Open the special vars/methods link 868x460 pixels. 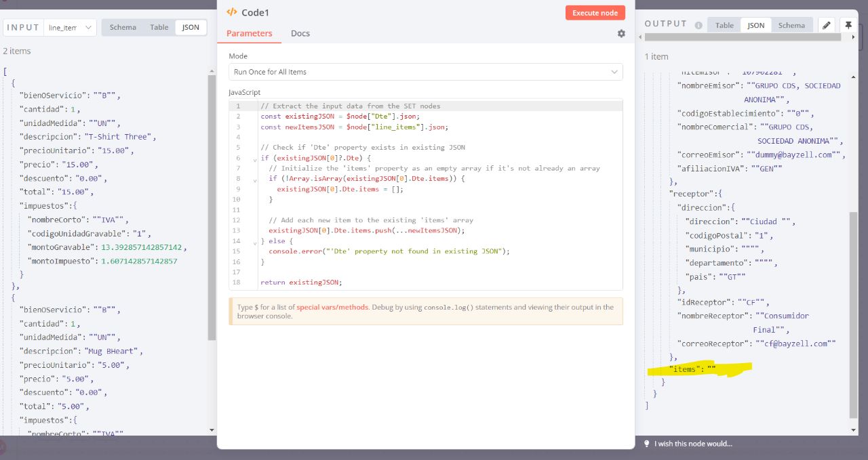(332, 307)
